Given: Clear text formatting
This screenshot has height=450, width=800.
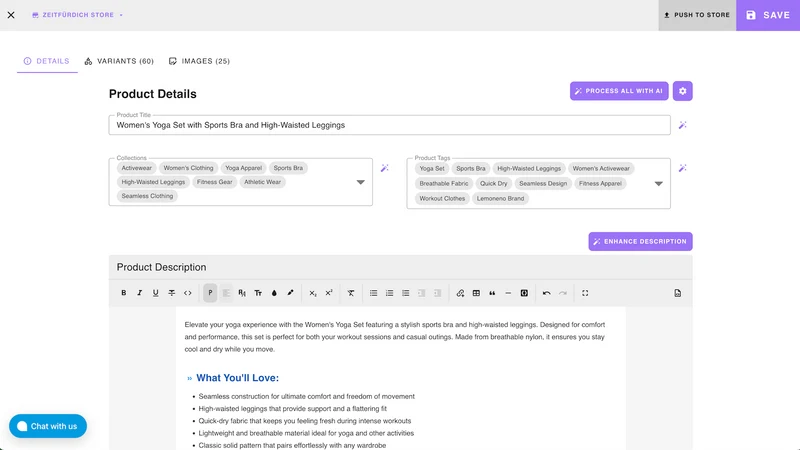Looking at the screenshot, I should point(351,293).
